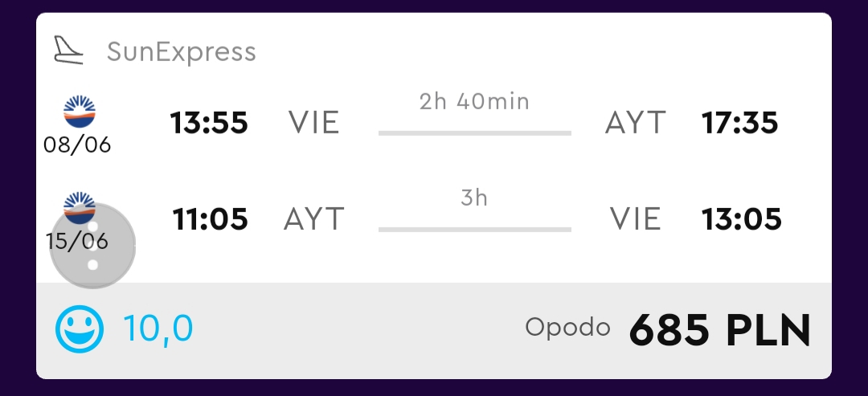
Task: Tap the AYT departure airport on return flight
Action: 314,219
